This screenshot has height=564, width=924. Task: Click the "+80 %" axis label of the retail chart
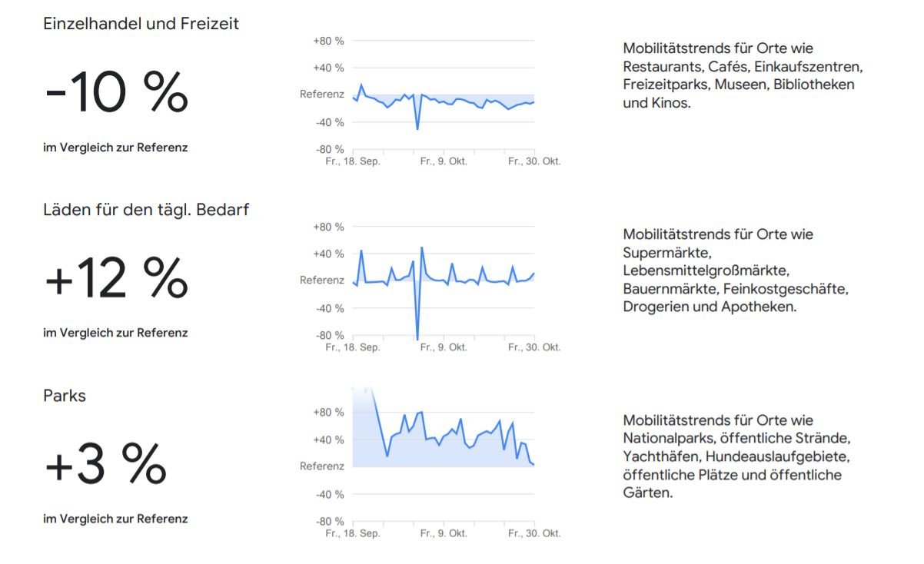click(328, 41)
